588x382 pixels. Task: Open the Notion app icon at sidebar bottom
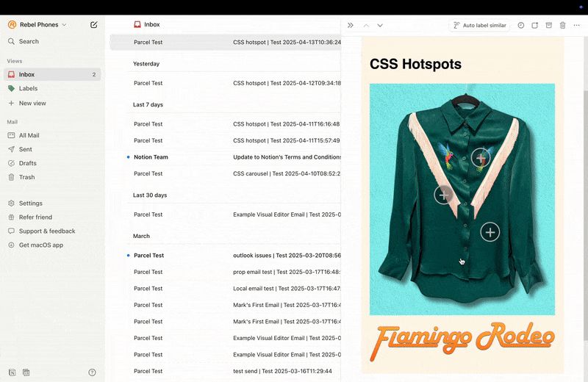(x=12, y=372)
